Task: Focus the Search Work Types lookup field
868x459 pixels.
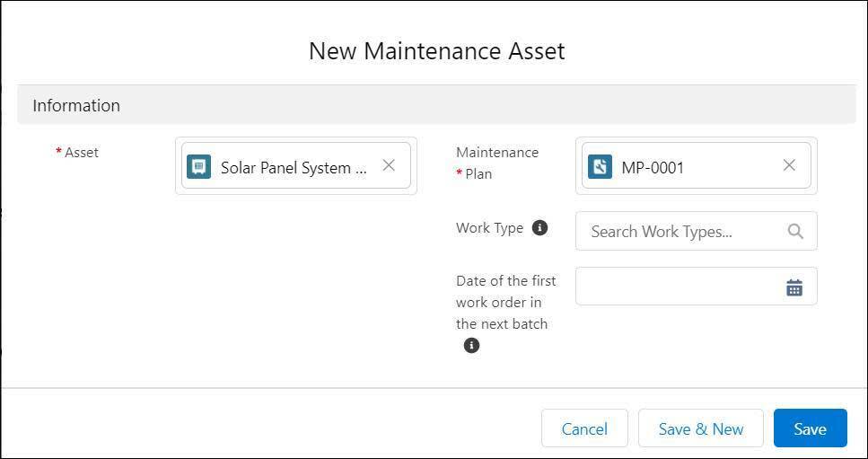Action: pos(682,231)
